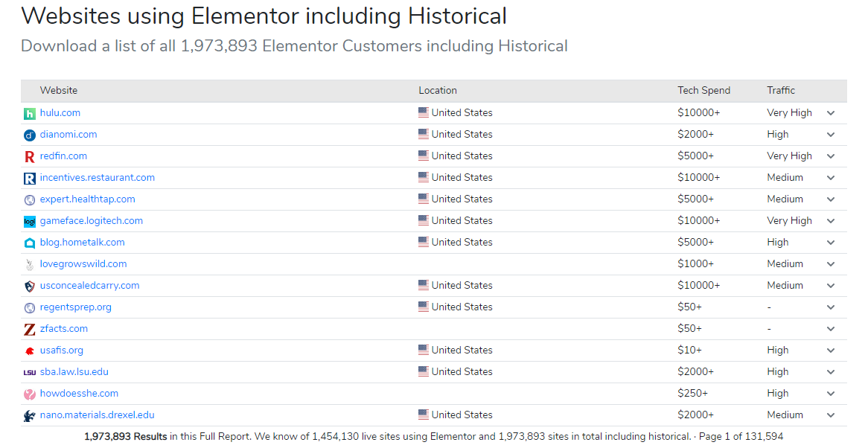
Task: Expand the hulu.com row details
Action: pyautogui.click(x=831, y=113)
